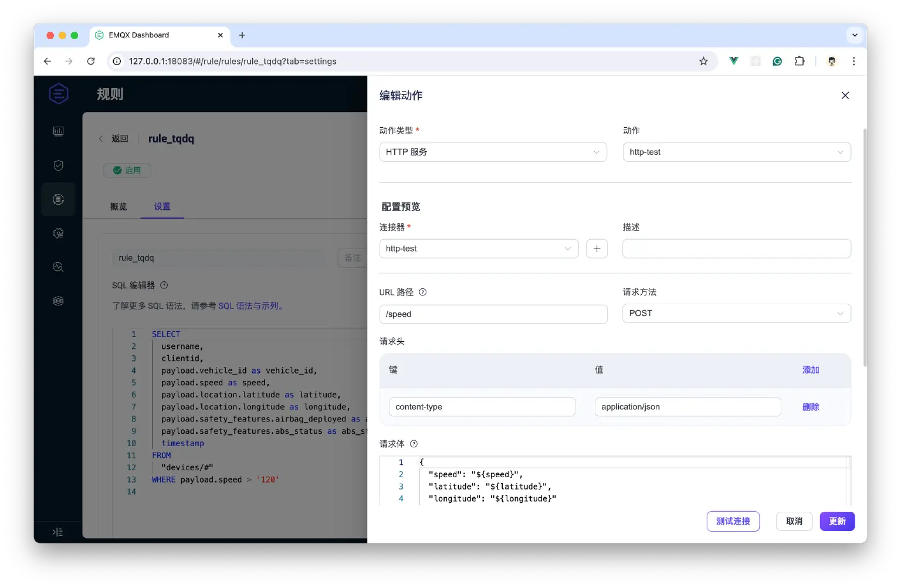This screenshot has height=588, width=901.
Task: Click the Vue devtools extension icon
Action: pos(733,61)
